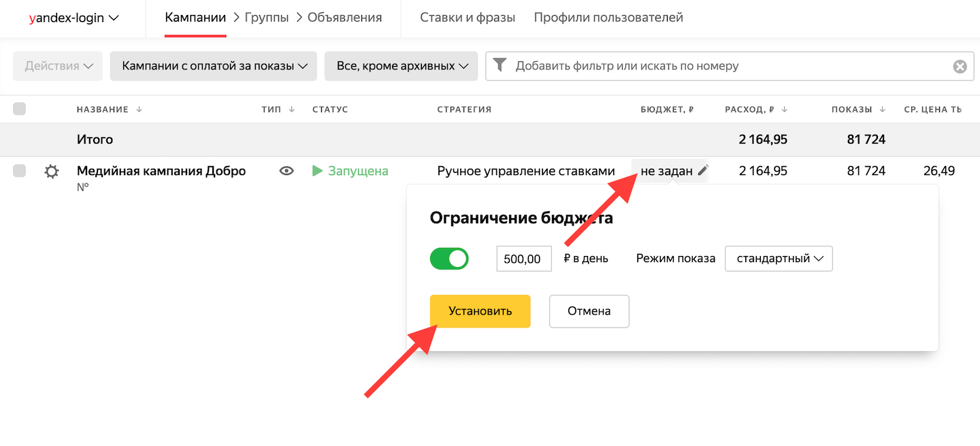The height and width of the screenshot is (446, 980).
Task: Click the Ср. цена column header
Action: 932,110
